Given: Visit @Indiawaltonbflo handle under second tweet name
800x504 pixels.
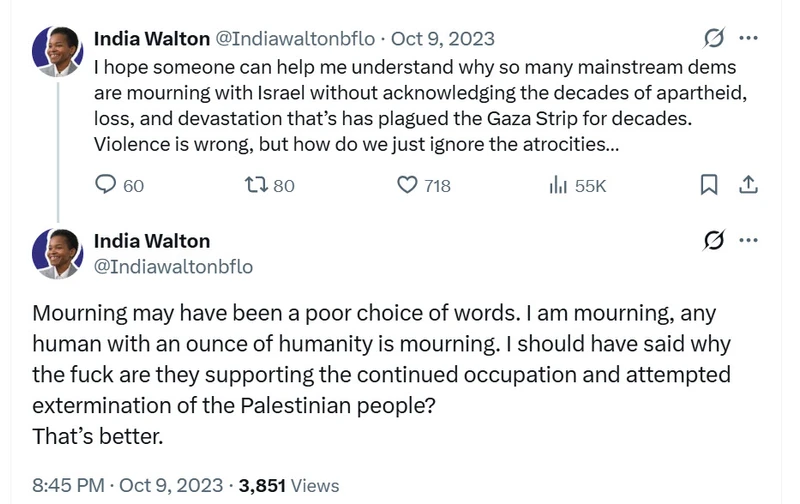Looking at the screenshot, I should [173, 266].
